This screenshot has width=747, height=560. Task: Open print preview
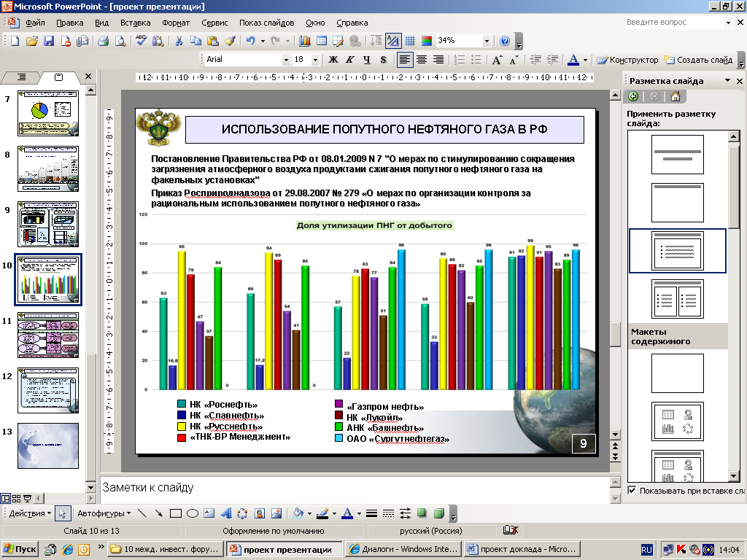pos(120,41)
